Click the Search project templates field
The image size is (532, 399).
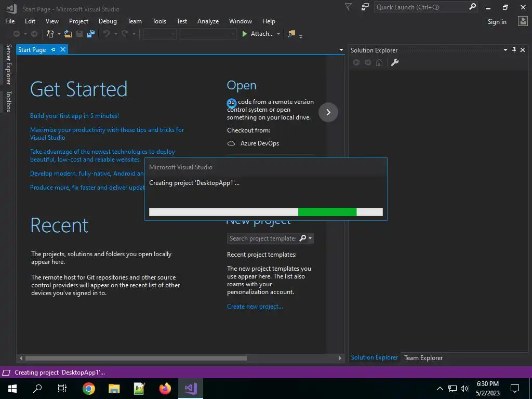click(262, 238)
